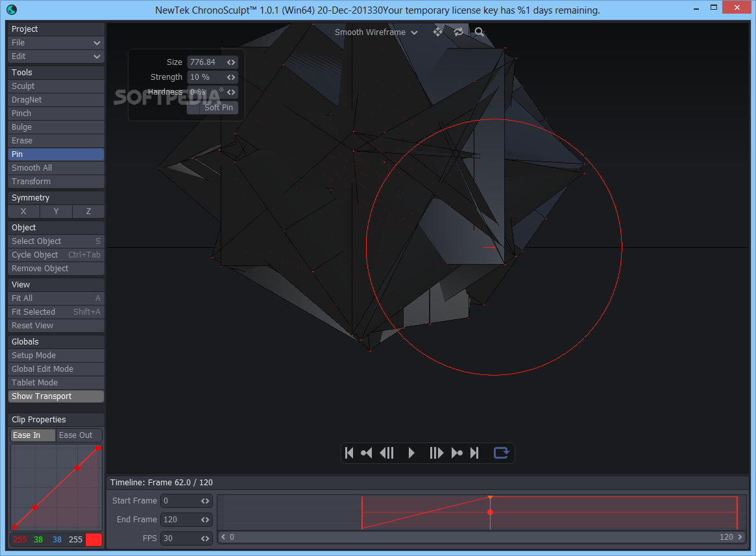Toggle Tablet Mode

(56, 382)
